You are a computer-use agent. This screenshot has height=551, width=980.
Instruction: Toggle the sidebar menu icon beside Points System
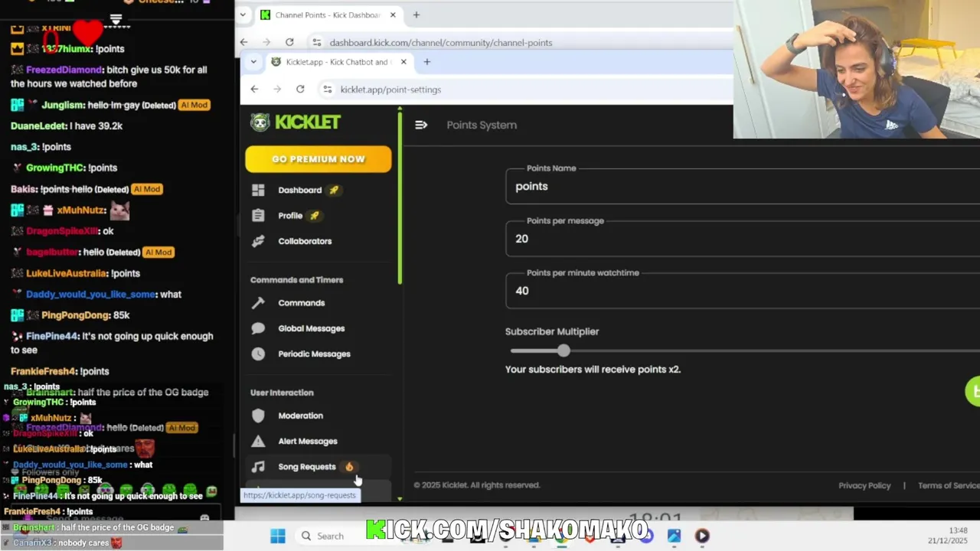click(x=421, y=125)
